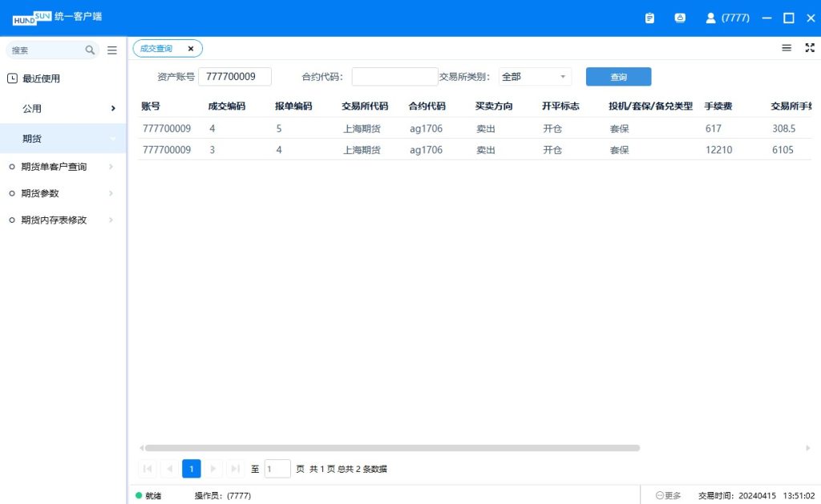Click the horizontal table scrollbar

pos(392,448)
